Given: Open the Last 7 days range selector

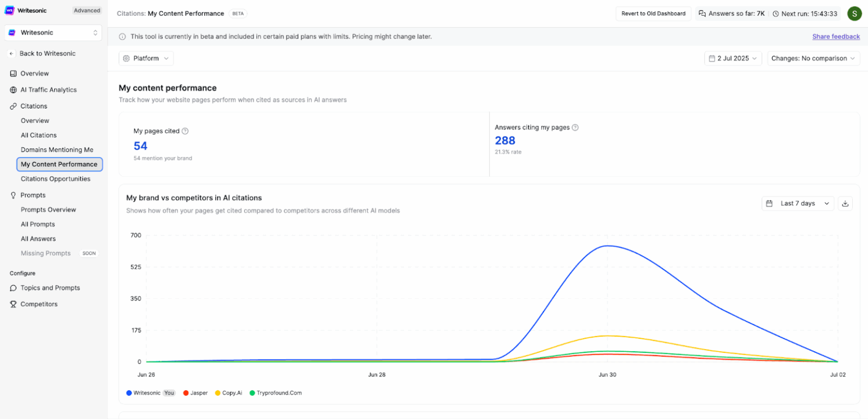Looking at the screenshot, I should [x=797, y=203].
